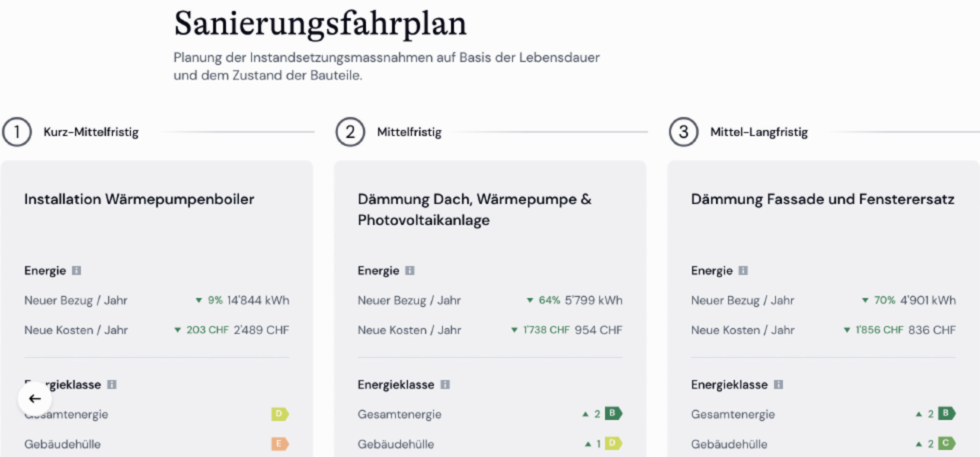The height and width of the screenshot is (457, 980).
Task: Click green B Gesamtenergie badge in Mittelfristig card
Action: [x=613, y=413]
